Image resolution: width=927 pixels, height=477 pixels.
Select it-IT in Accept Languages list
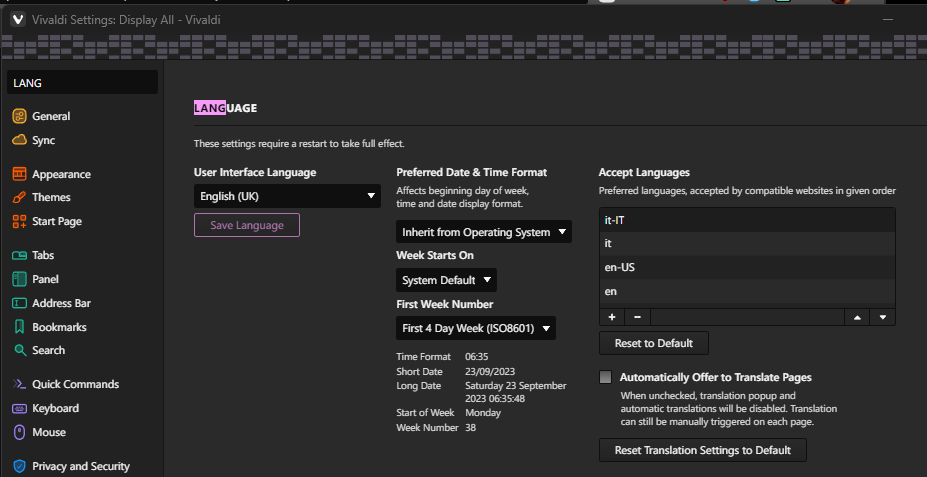point(747,220)
